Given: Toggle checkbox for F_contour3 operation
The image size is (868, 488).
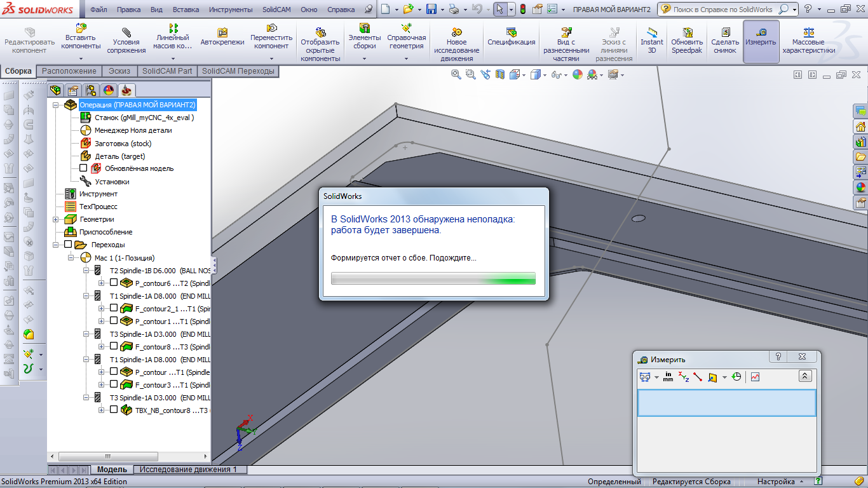Looking at the screenshot, I should (114, 384).
